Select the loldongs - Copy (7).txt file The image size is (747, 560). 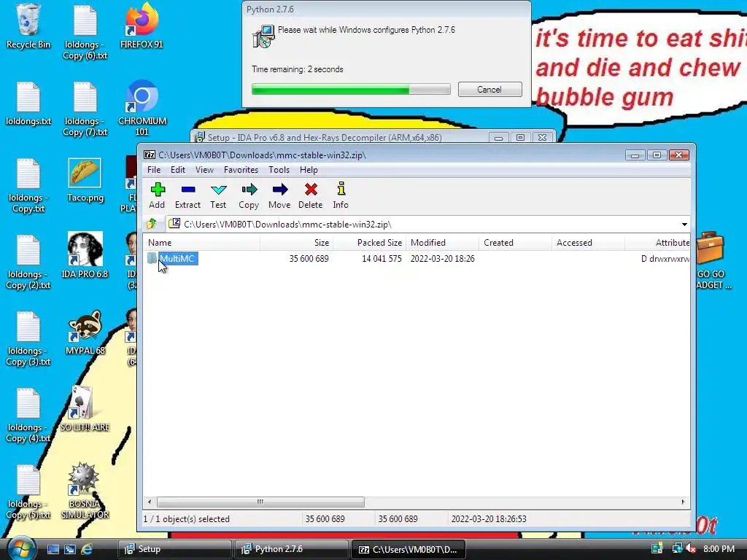pyautogui.click(x=85, y=109)
